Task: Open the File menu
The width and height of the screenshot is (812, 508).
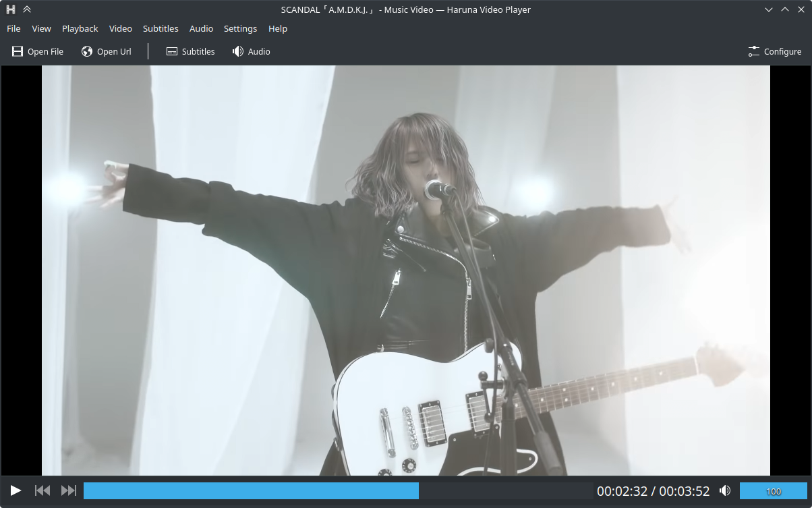Action: point(13,28)
